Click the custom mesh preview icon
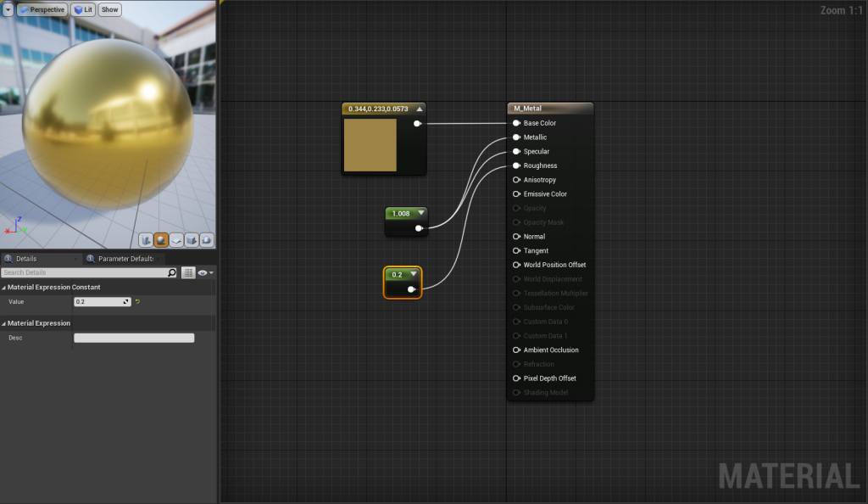 [x=207, y=240]
